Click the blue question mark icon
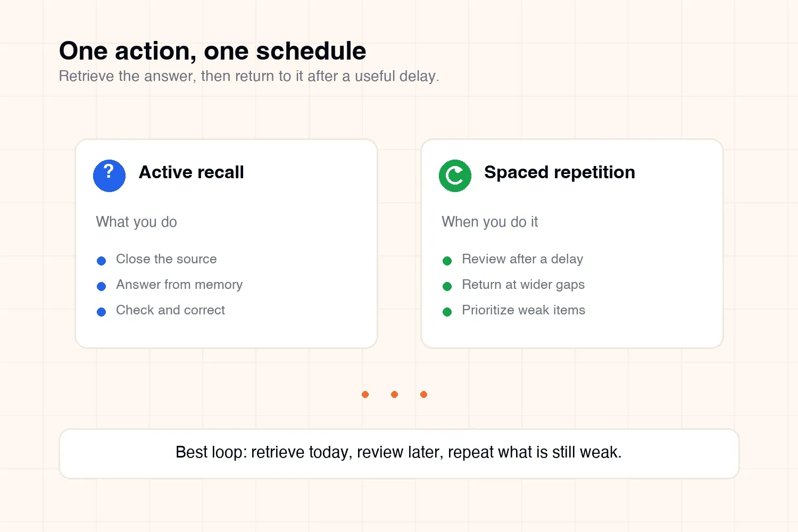 coord(109,176)
